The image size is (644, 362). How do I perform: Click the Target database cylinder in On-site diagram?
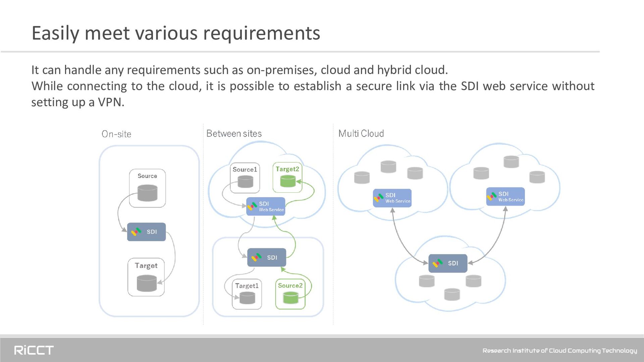tap(147, 283)
